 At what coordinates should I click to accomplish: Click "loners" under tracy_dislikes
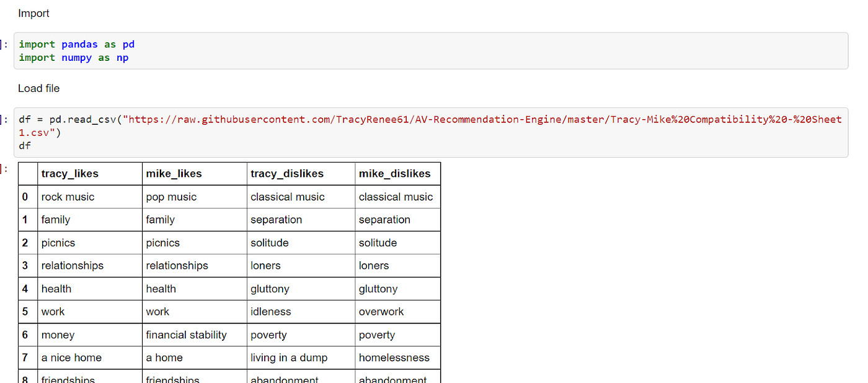265,266
